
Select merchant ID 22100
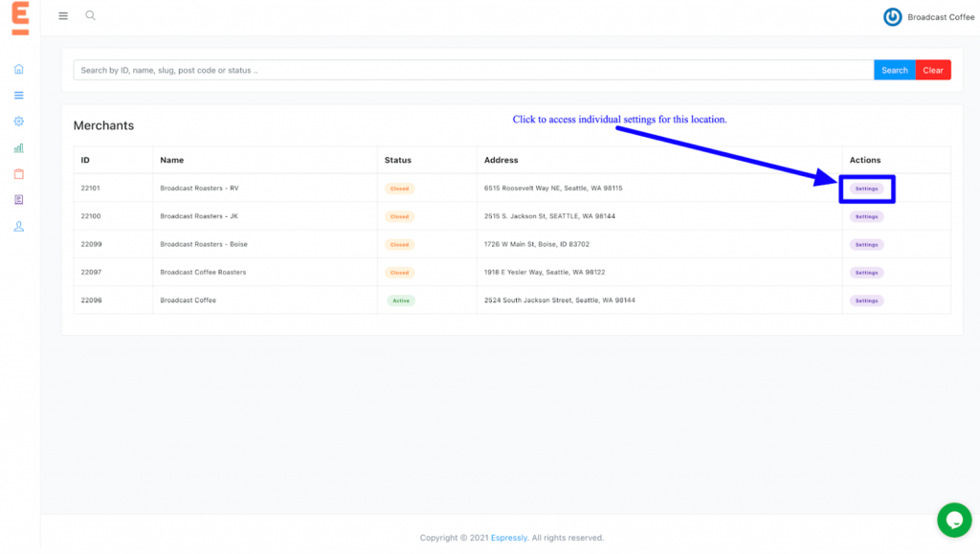click(x=91, y=216)
